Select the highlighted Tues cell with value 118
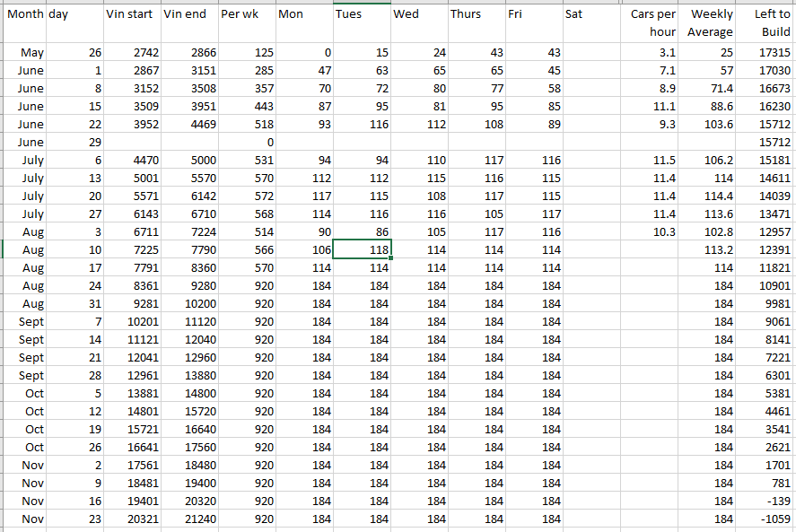 (x=361, y=249)
